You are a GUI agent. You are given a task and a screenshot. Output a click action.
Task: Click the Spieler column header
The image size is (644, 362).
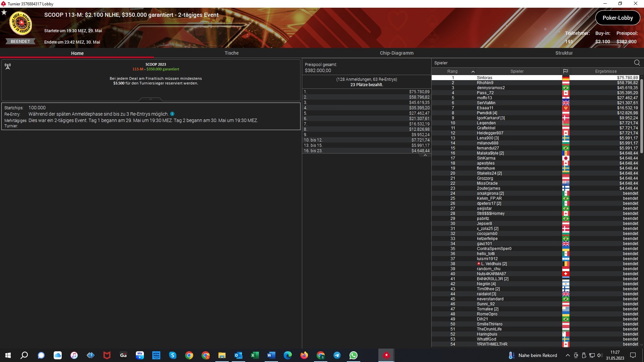click(517, 71)
